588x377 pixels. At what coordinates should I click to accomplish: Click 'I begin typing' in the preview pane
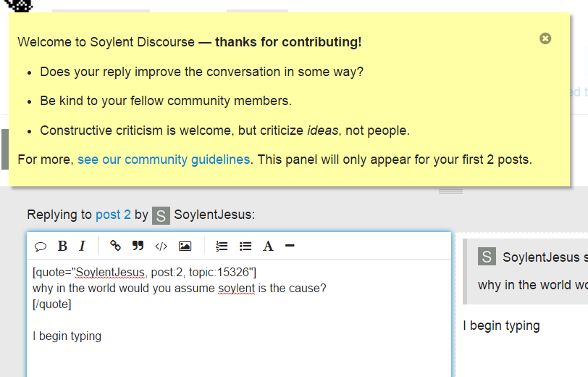501,326
